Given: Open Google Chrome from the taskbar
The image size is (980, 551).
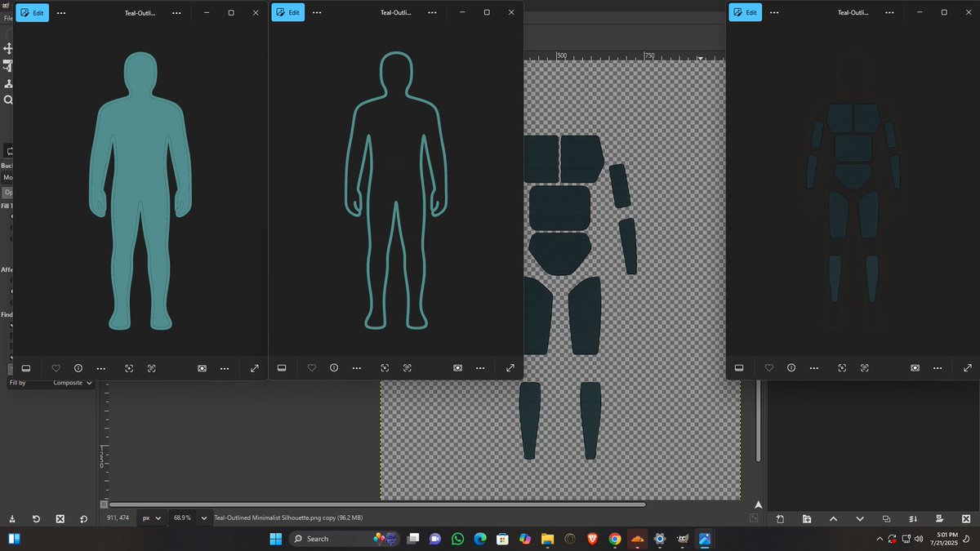Looking at the screenshot, I should click(x=614, y=539).
